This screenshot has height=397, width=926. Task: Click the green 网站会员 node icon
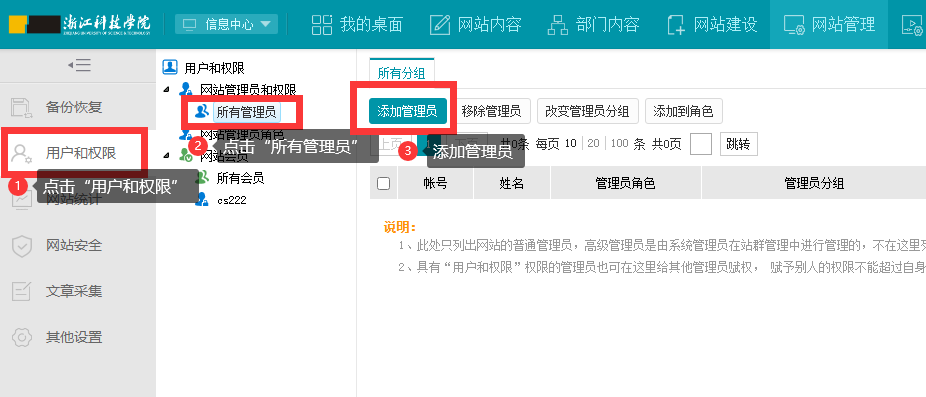[x=186, y=156]
